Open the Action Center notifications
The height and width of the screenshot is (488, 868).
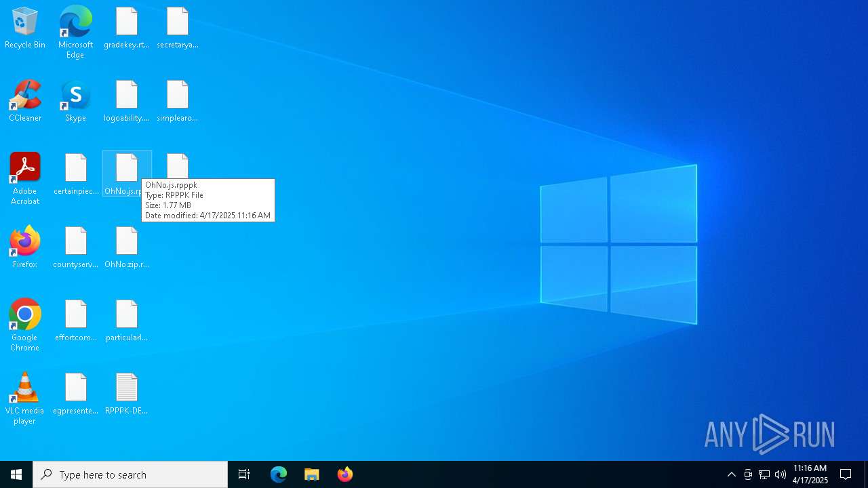click(x=846, y=474)
